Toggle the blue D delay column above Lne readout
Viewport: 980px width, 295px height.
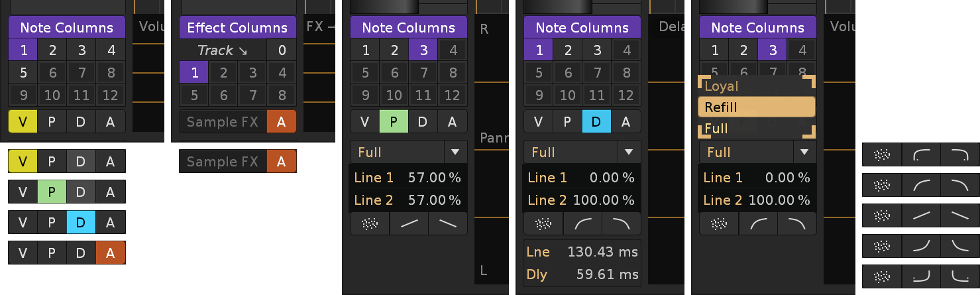596,121
